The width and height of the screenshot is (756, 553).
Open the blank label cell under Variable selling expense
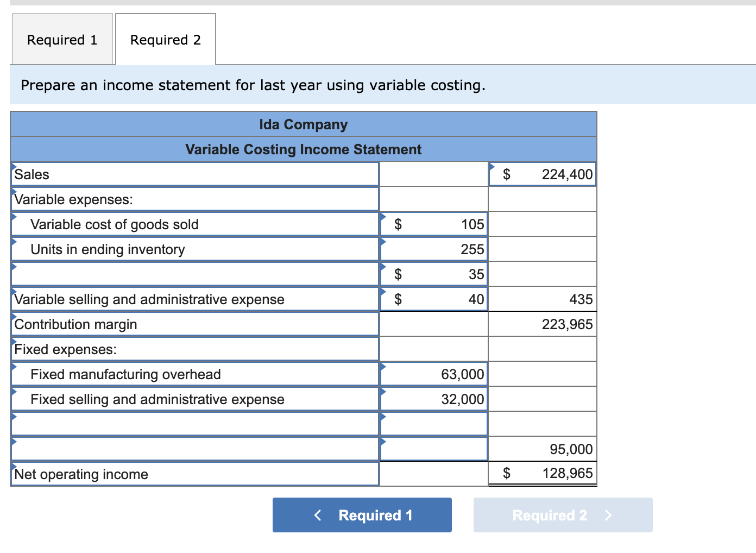190,424
